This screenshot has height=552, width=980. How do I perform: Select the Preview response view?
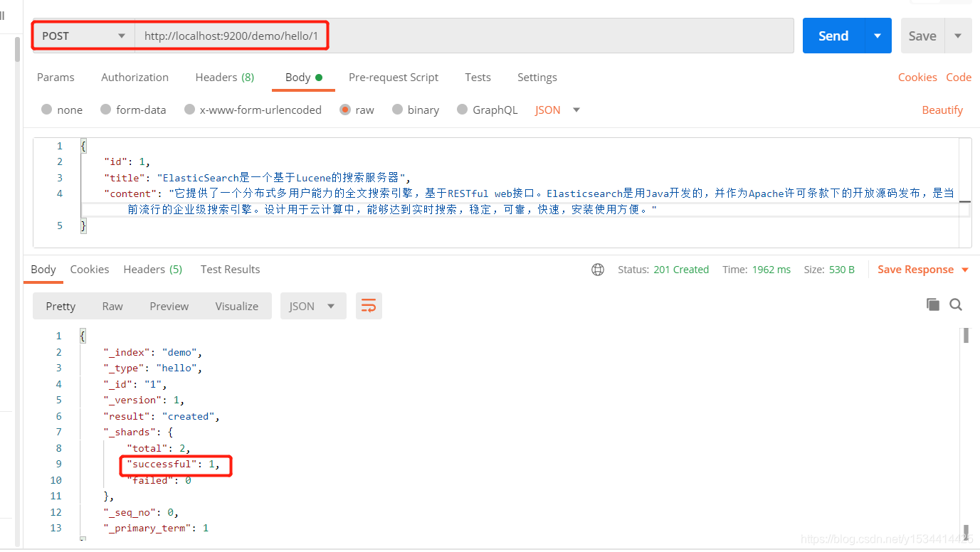tap(169, 306)
